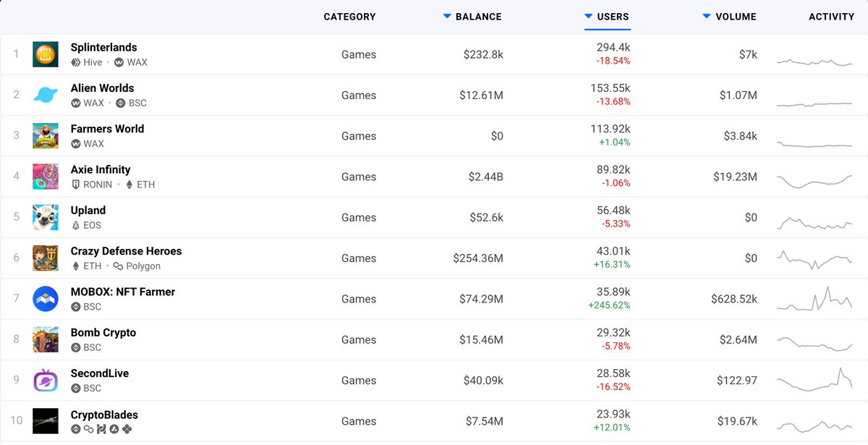Open the Axie Infinity dapp link
This screenshot has width=868, height=445.
101,169
